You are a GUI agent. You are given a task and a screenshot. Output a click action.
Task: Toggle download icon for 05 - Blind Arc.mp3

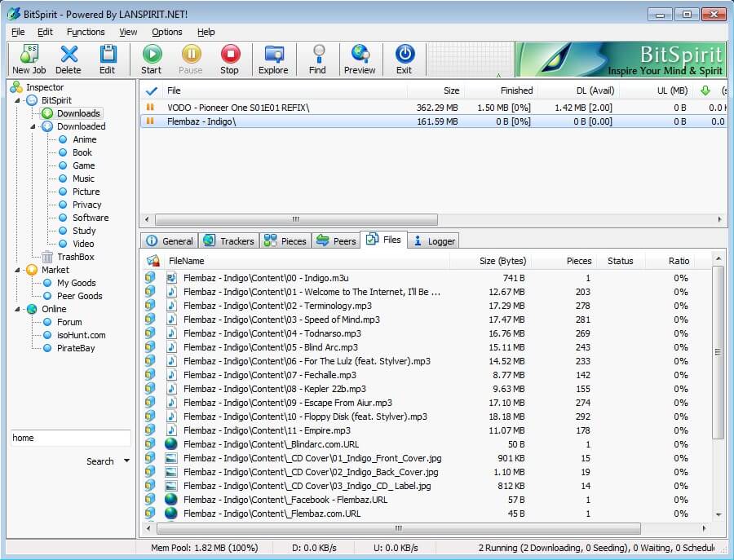pos(150,347)
